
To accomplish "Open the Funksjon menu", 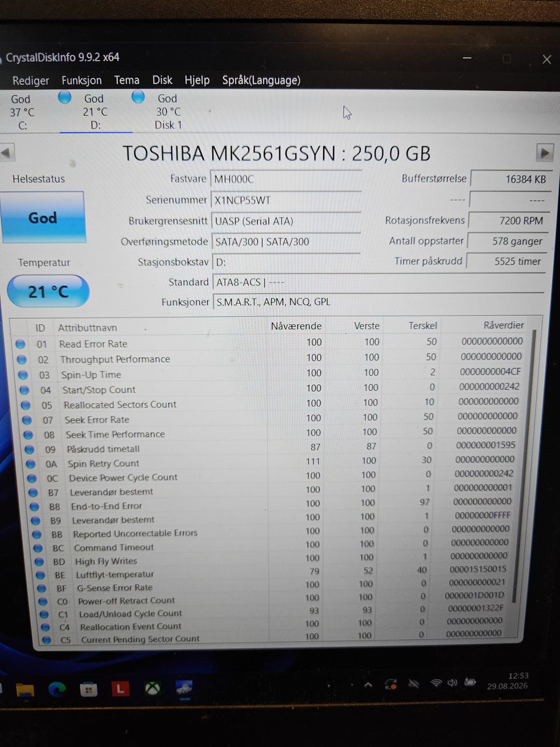I will tap(82, 81).
